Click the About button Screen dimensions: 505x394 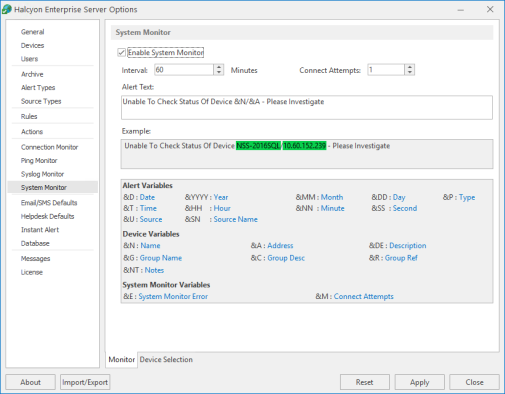30,382
